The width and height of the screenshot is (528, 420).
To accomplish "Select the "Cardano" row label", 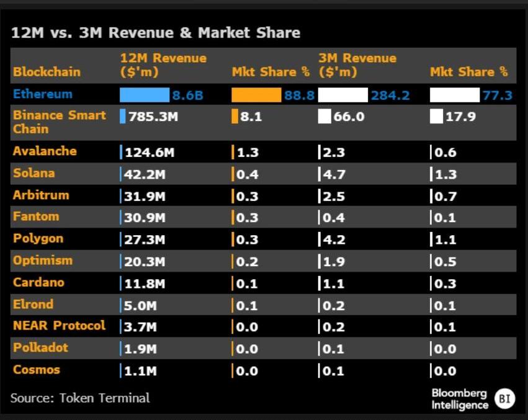I will 38,282.
